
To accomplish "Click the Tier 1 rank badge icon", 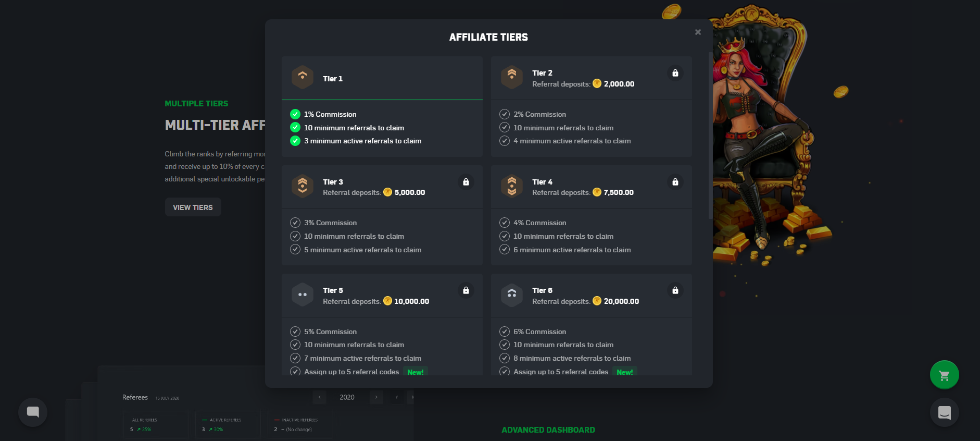I will [302, 78].
